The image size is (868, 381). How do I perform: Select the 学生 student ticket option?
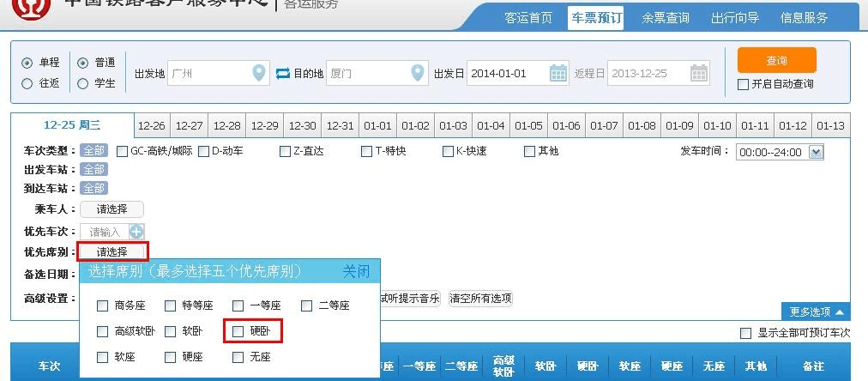tap(83, 84)
